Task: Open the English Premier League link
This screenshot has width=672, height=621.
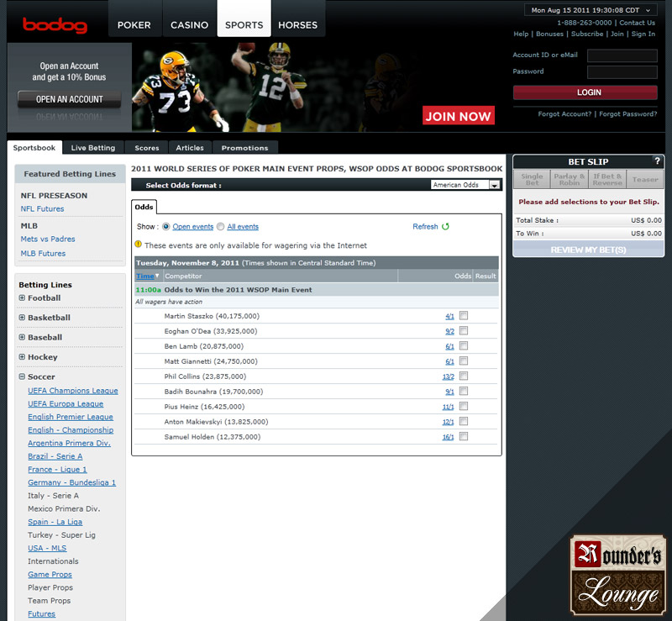Action: [71, 417]
